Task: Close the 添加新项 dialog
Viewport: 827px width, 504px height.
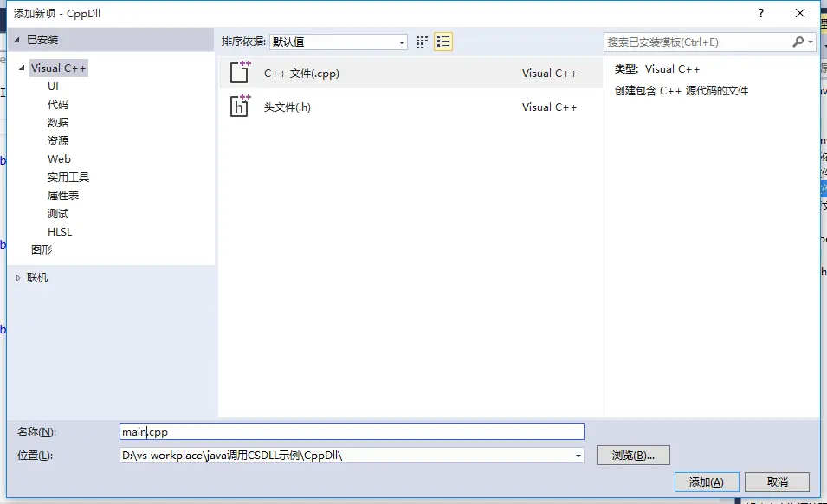Action: coord(799,13)
